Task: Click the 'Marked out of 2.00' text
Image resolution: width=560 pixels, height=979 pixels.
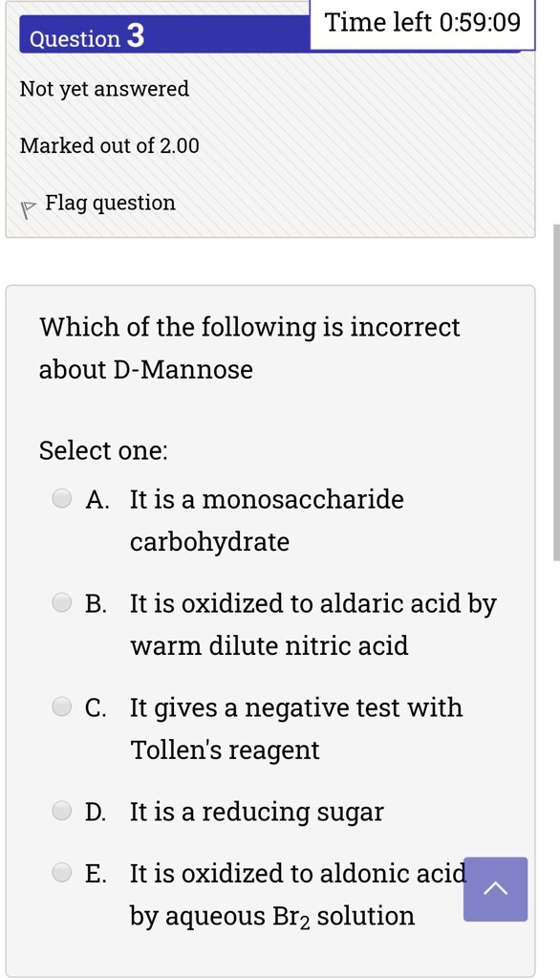Action: tap(110, 146)
